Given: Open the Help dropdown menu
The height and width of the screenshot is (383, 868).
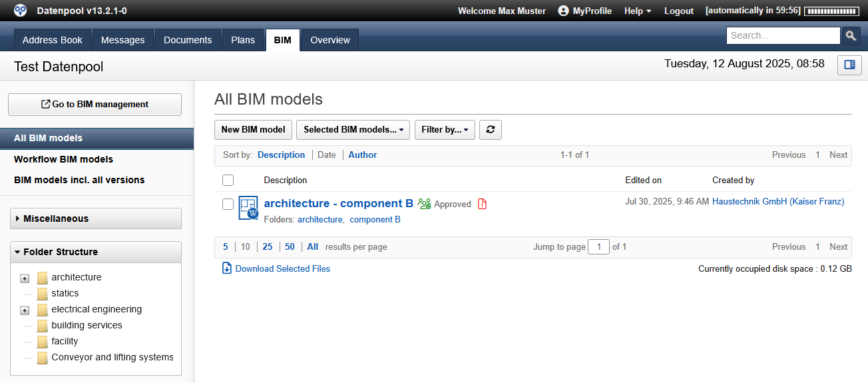Looking at the screenshot, I should pos(638,11).
